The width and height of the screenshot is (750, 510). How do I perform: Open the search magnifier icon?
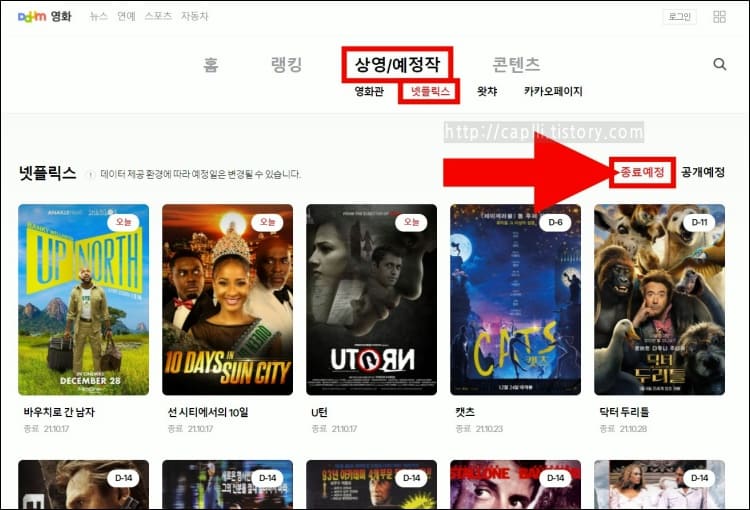coord(719,64)
